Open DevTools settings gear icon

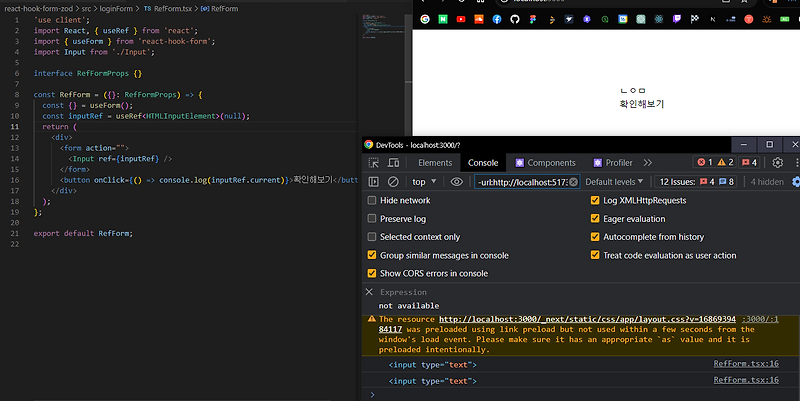coord(777,162)
